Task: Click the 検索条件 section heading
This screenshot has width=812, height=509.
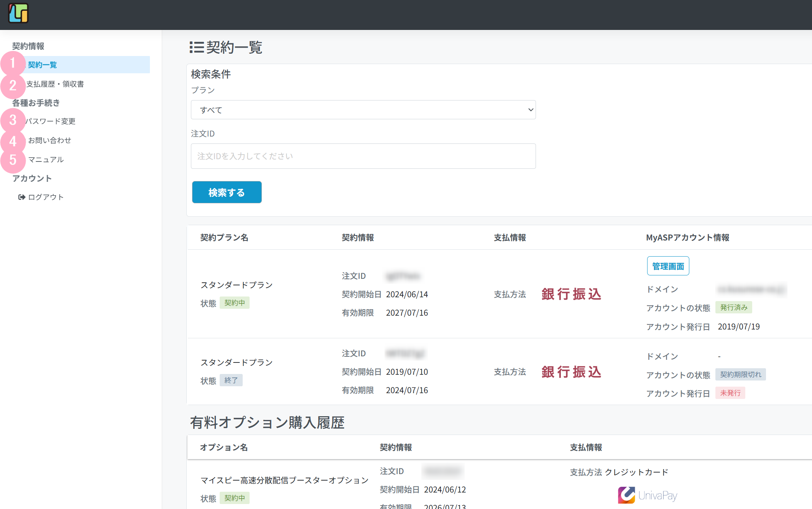Action: point(211,74)
